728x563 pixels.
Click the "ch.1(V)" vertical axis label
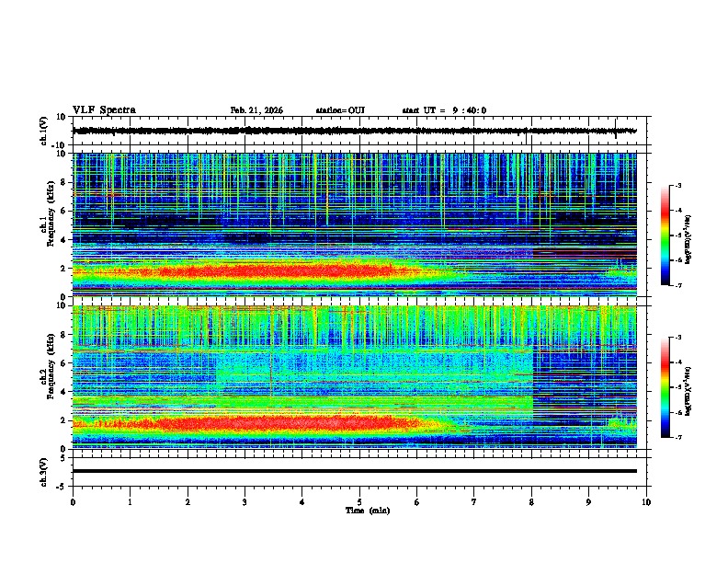pyautogui.click(x=44, y=131)
